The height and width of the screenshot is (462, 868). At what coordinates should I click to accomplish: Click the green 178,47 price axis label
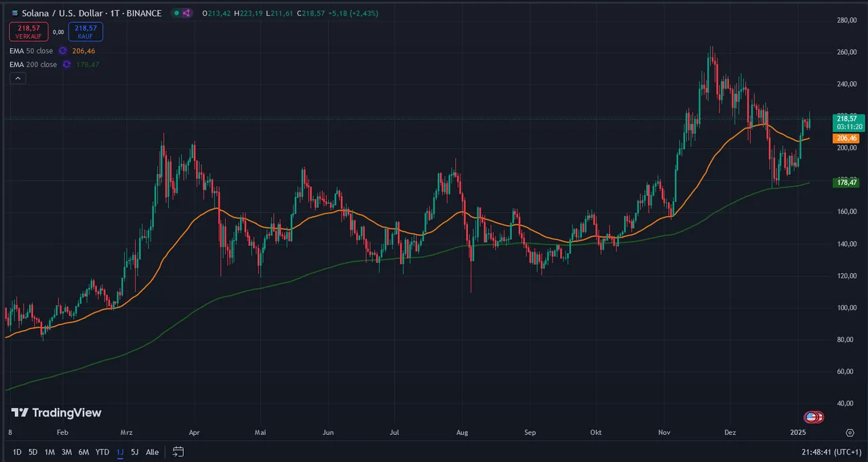[846, 183]
